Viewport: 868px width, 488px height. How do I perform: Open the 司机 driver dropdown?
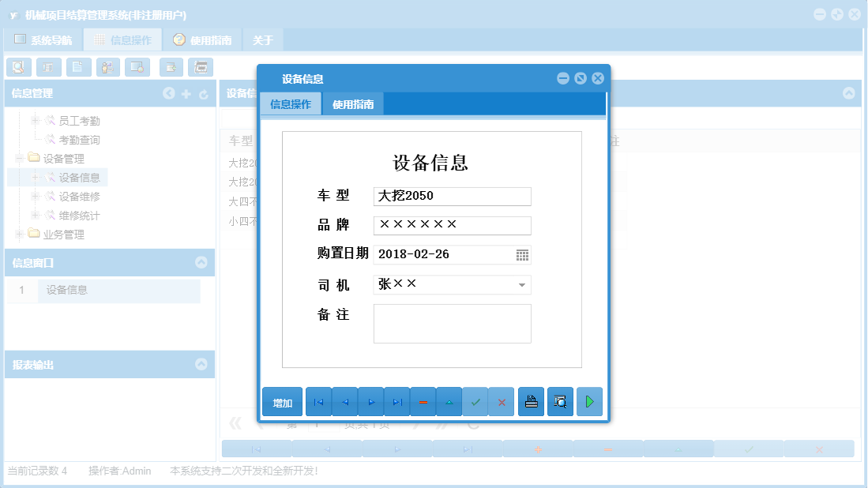click(x=522, y=284)
